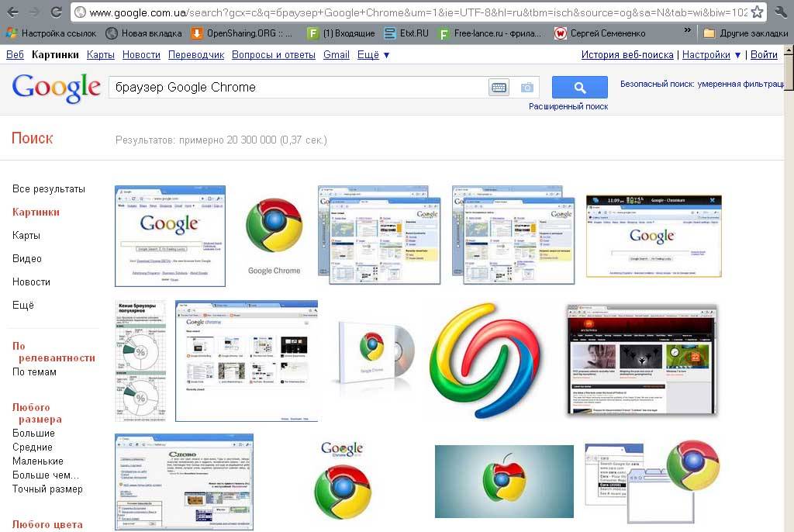Open the Chrome logo thumbnail labeled Google Chrome
Image resolution: width=794 pixels, height=532 pixels.
(x=274, y=236)
